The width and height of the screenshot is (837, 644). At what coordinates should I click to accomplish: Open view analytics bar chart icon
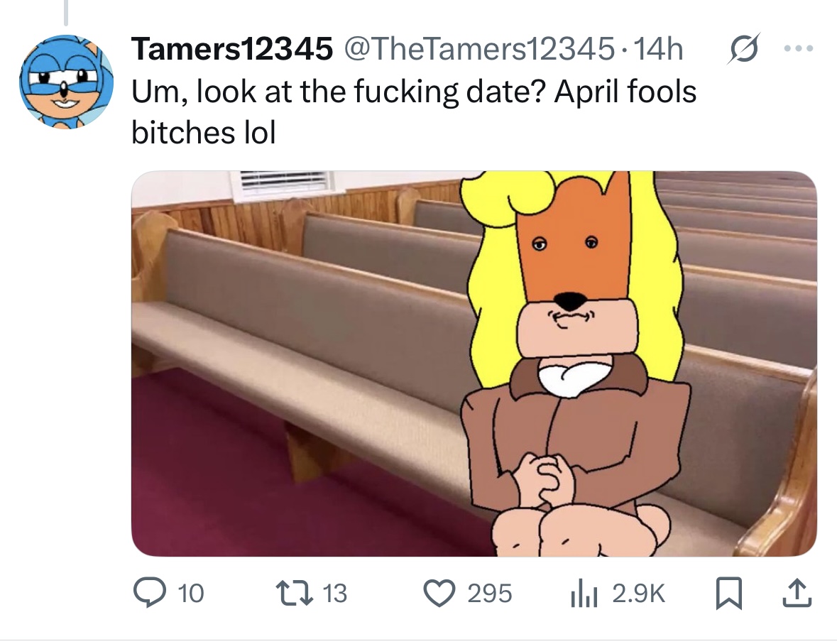[x=583, y=594]
